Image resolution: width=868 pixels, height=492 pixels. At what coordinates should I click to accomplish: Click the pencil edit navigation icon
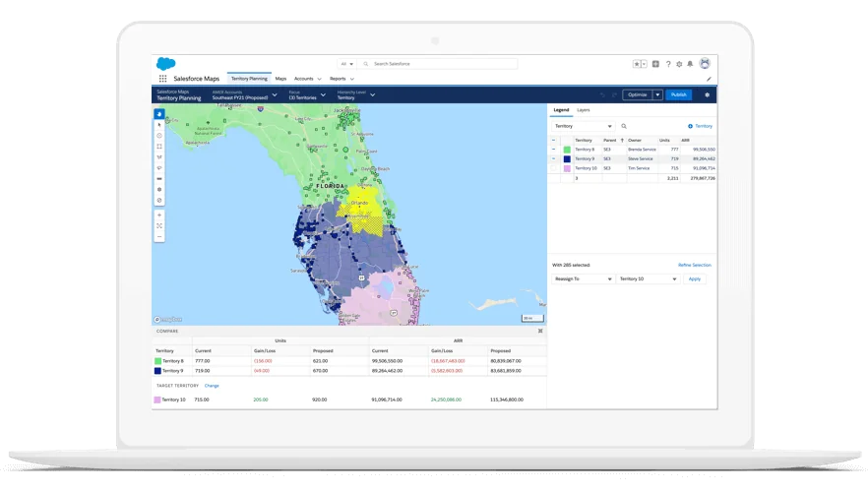click(709, 79)
